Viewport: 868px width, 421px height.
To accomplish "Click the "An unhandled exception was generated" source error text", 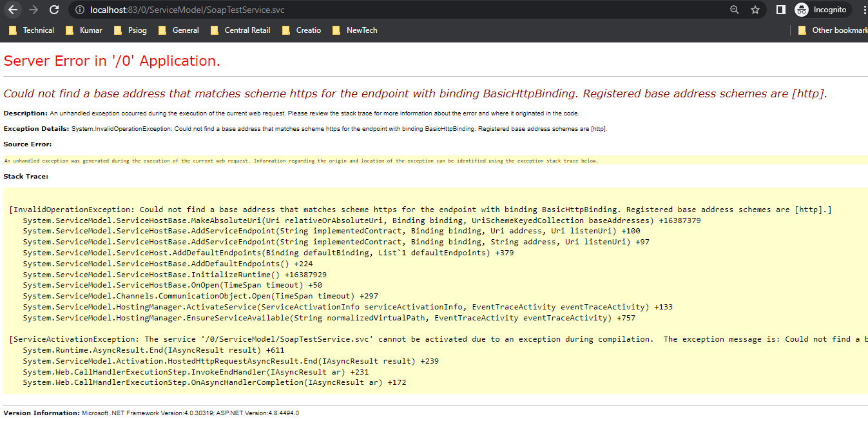I will (x=301, y=161).
